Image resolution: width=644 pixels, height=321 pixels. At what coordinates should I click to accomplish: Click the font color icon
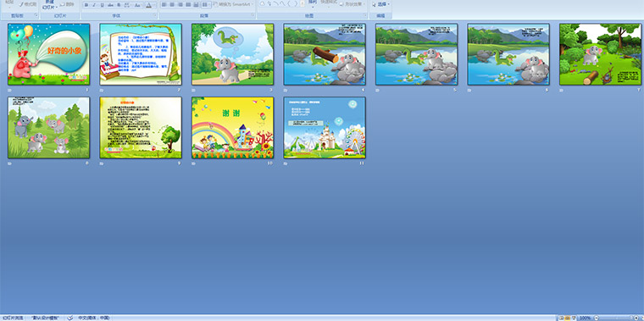click(148, 5)
